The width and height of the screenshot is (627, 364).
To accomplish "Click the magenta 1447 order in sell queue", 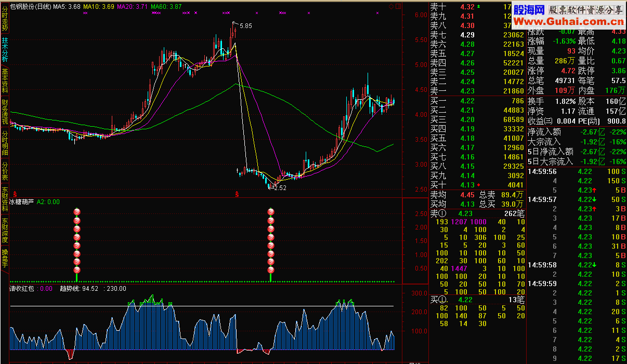I will (x=459, y=268).
